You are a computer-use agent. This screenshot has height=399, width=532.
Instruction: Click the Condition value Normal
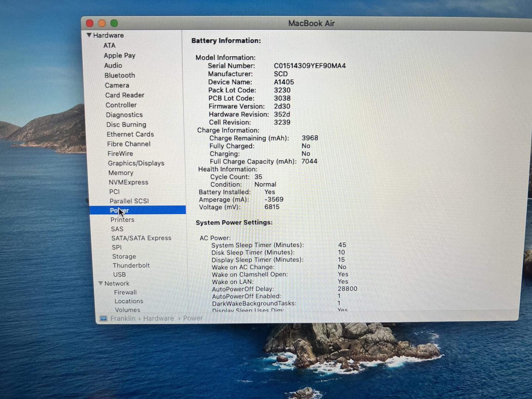[x=265, y=184]
